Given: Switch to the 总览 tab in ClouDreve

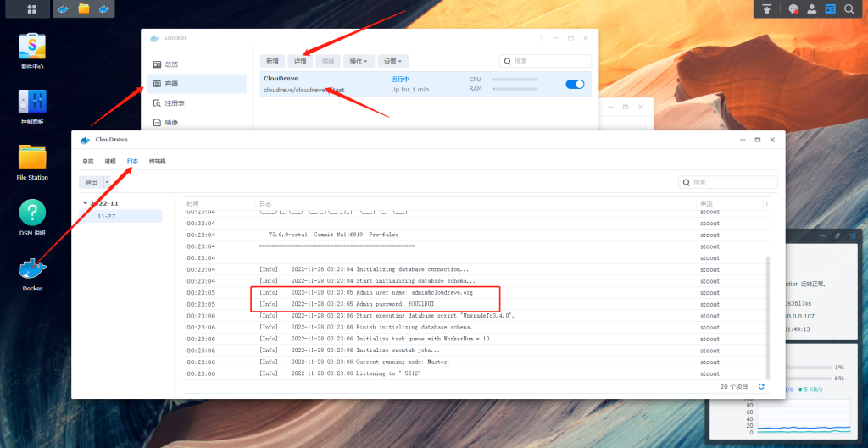Looking at the screenshot, I should [88, 162].
